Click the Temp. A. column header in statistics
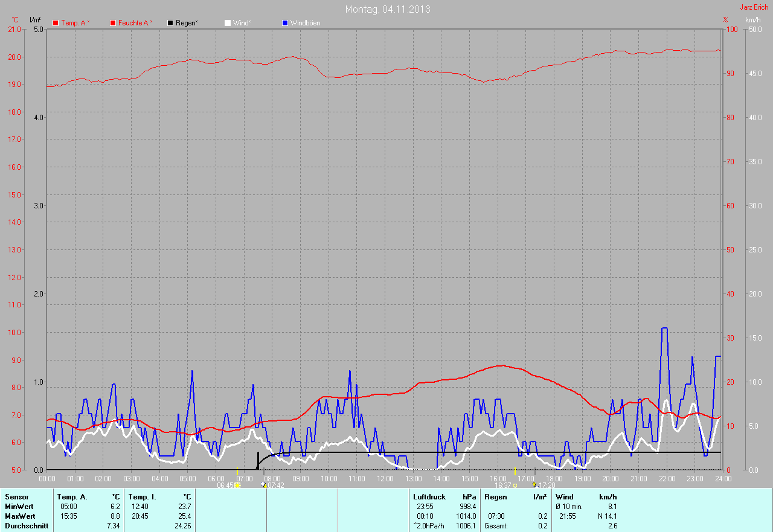773x532 pixels. tap(72, 496)
